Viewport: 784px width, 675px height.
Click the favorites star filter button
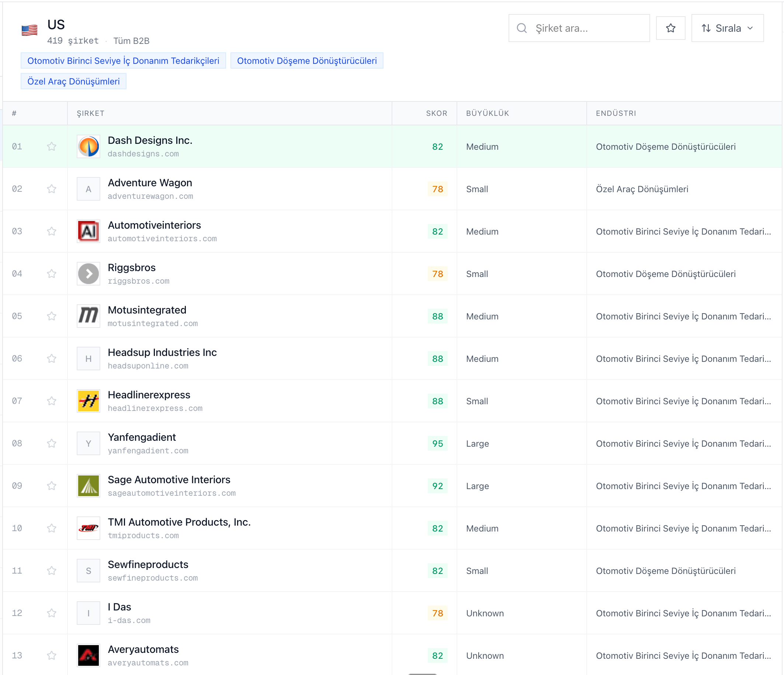click(x=670, y=28)
